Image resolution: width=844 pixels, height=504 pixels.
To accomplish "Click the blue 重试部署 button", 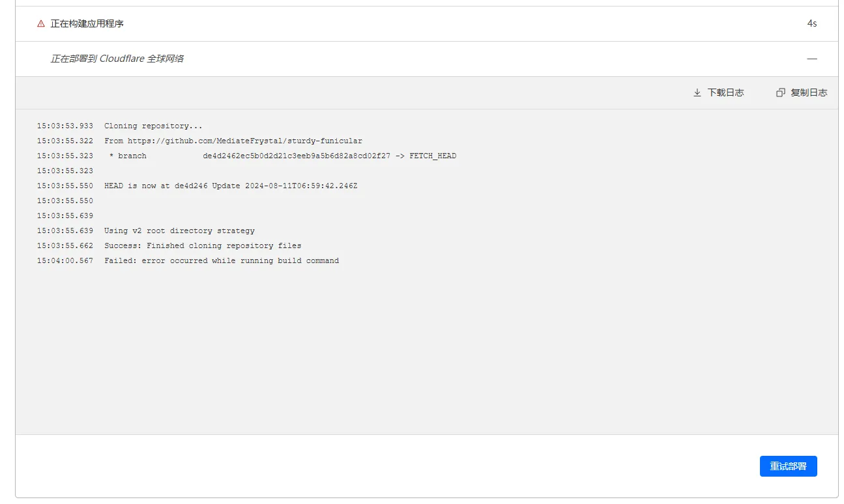I will [788, 466].
